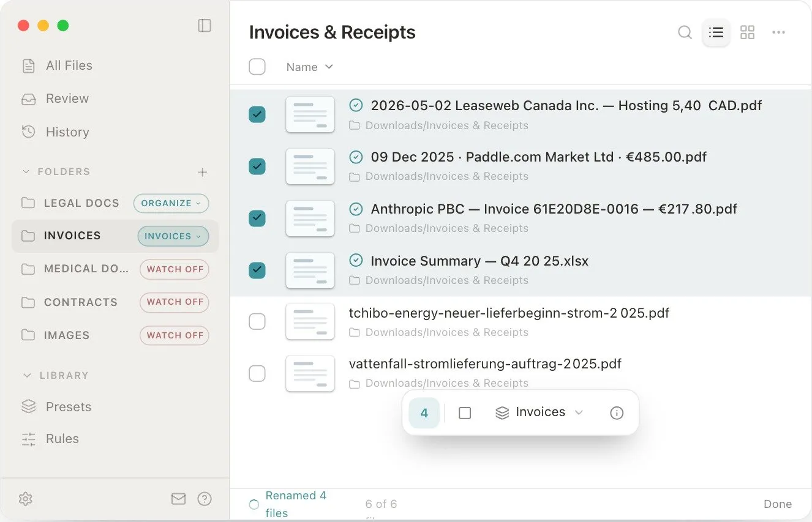Open help question mark icon
Screen dimensions: 812x522
tap(205, 499)
